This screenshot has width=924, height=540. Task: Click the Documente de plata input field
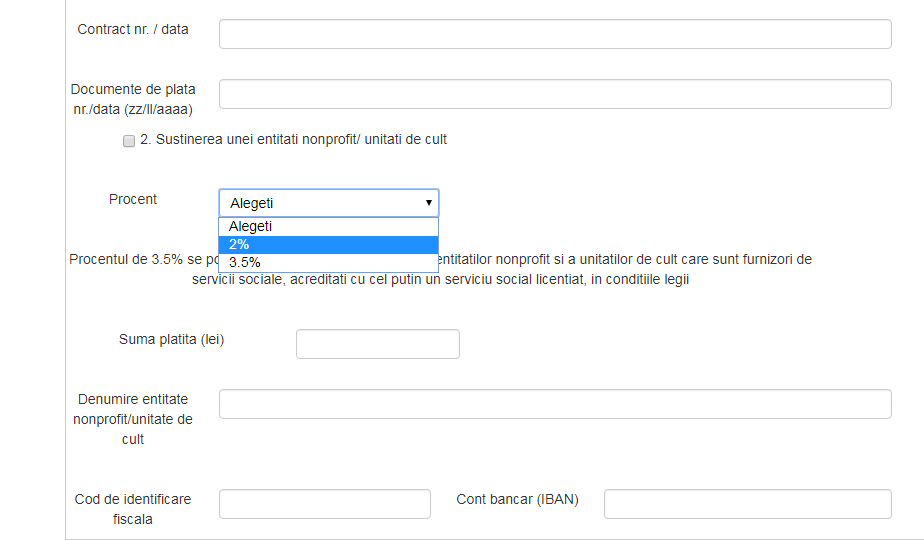point(555,94)
